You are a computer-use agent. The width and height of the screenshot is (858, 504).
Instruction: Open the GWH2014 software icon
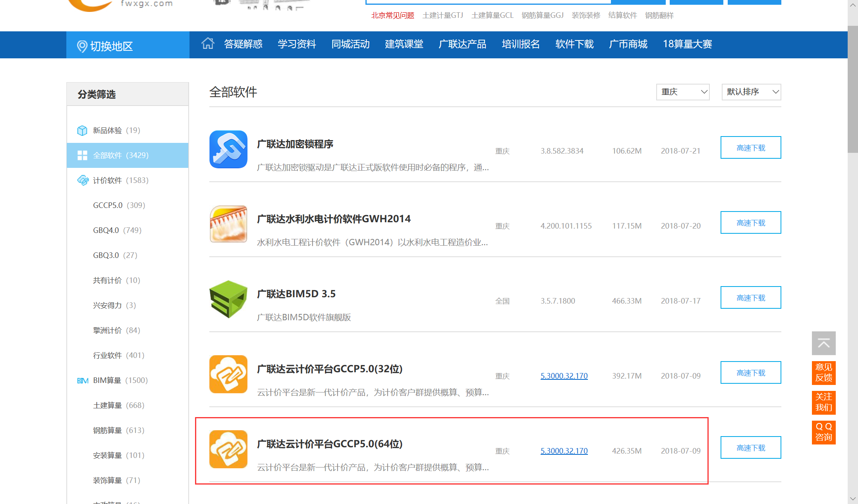click(x=228, y=224)
